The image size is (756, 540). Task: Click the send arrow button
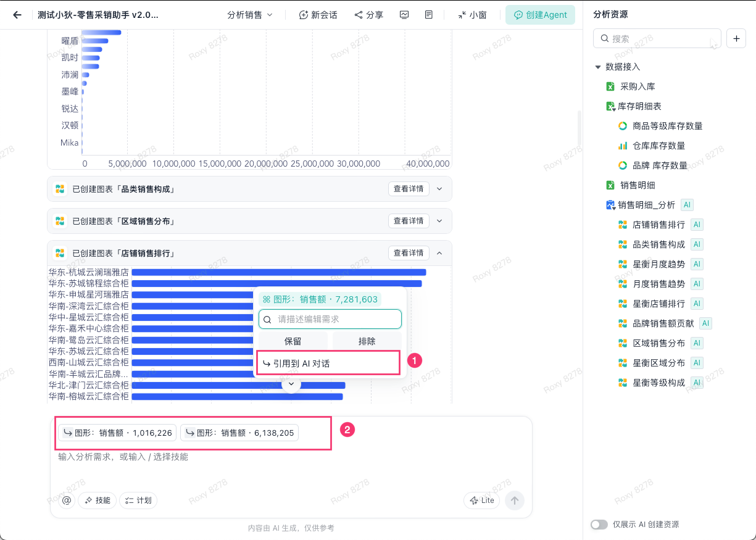click(x=515, y=501)
